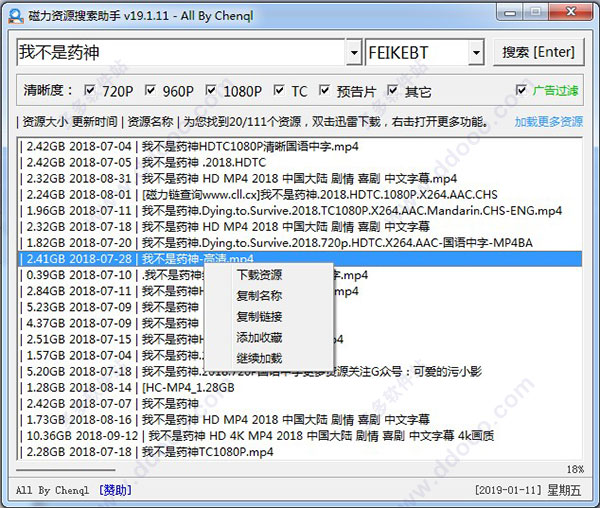600x508 pixels.
Task: Choose 复制名称 from context menu
Action: pyautogui.click(x=259, y=295)
